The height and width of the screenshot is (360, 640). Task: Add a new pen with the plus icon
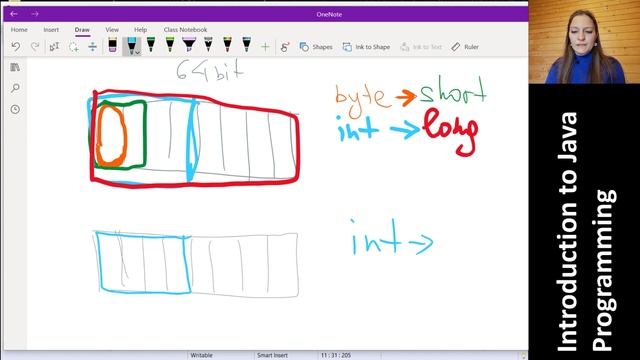265,47
